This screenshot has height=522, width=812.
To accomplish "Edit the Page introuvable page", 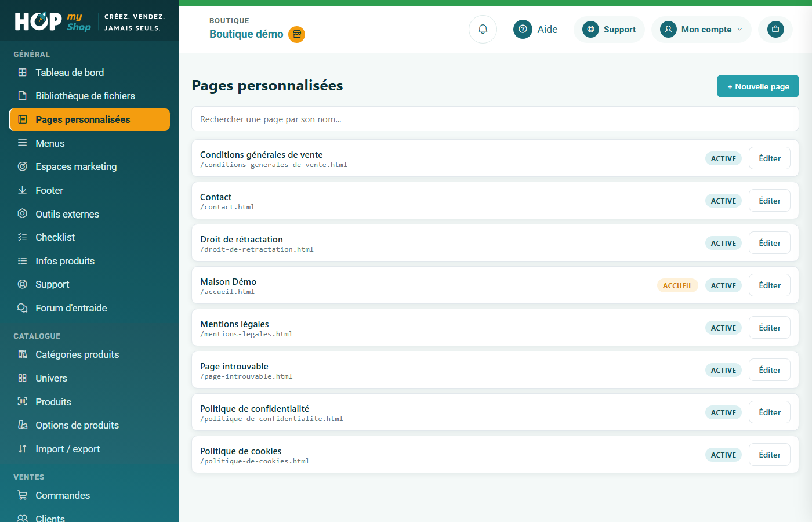I will point(770,370).
